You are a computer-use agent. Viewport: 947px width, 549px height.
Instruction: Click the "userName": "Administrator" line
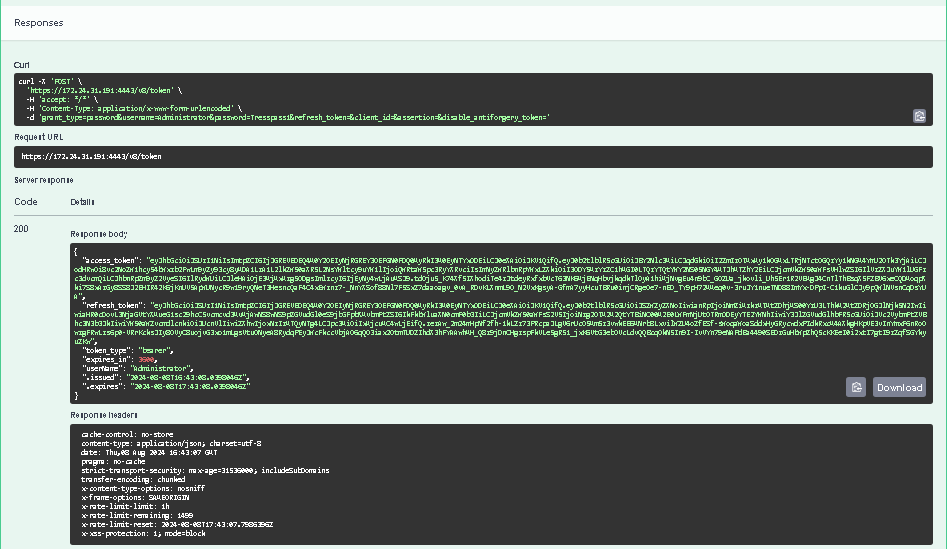tap(138, 368)
